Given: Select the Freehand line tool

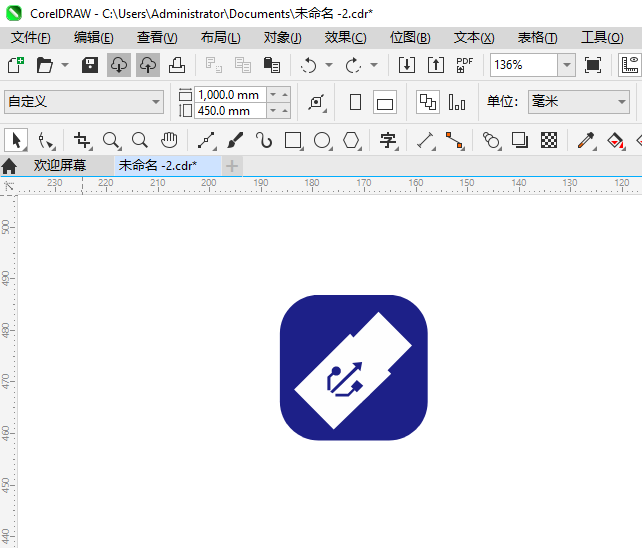Looking at the screenshot, I should point(206,140).
